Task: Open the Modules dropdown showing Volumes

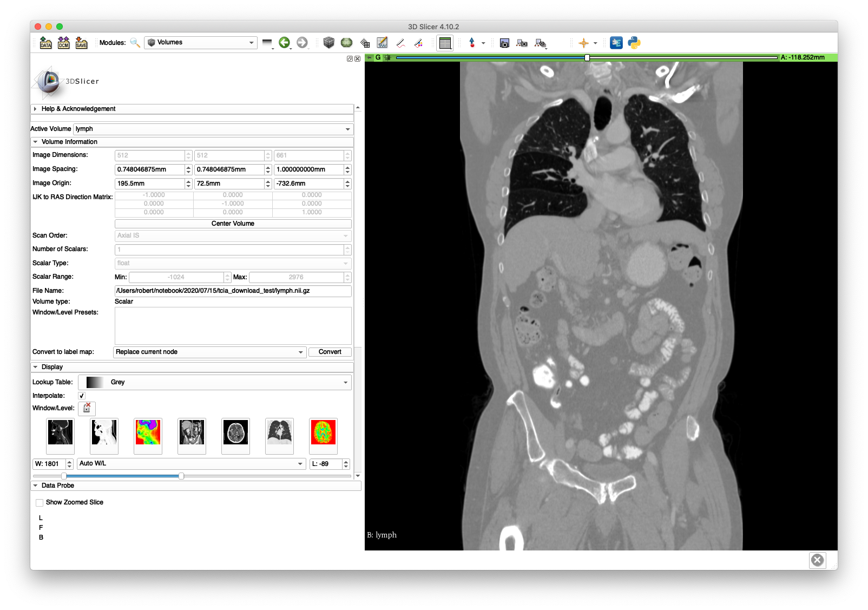Action: 200,42
